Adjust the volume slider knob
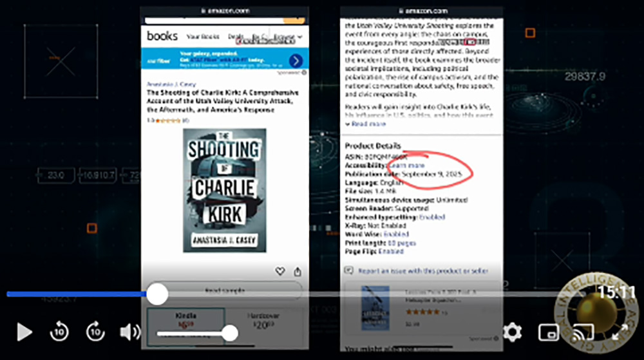 pos(230,333)
